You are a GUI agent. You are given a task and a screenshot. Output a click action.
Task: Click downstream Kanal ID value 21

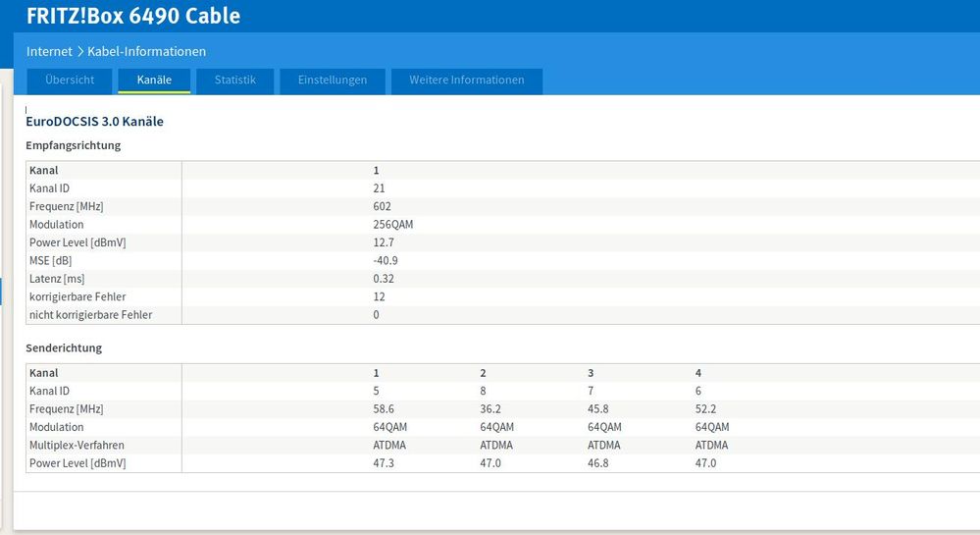tap(379, 188)
